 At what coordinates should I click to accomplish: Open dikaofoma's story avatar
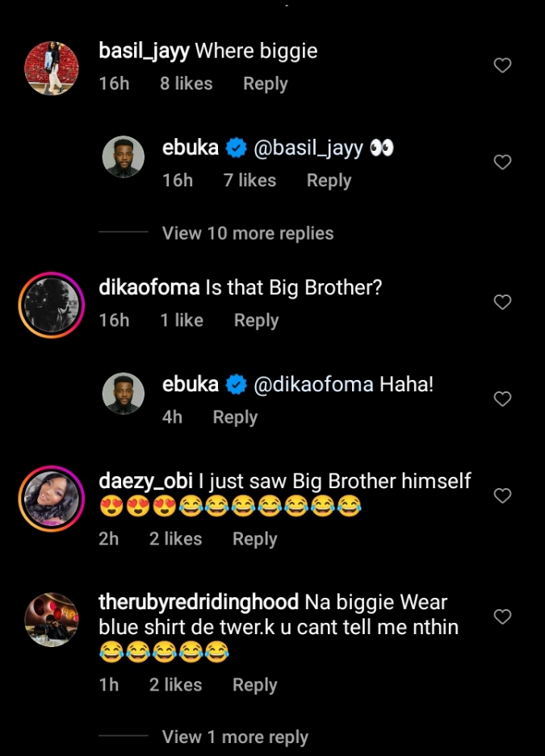pyautogui.click(x=52, y=305)
